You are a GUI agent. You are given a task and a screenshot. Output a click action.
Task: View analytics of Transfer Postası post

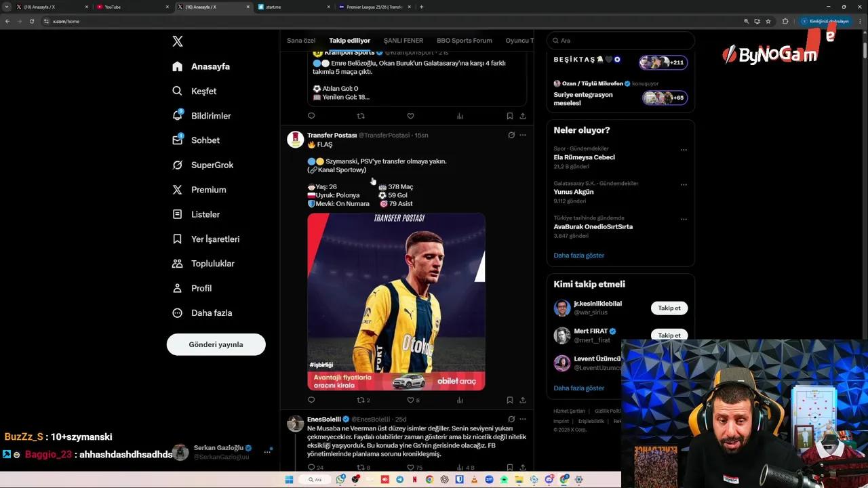pos(460,400)
